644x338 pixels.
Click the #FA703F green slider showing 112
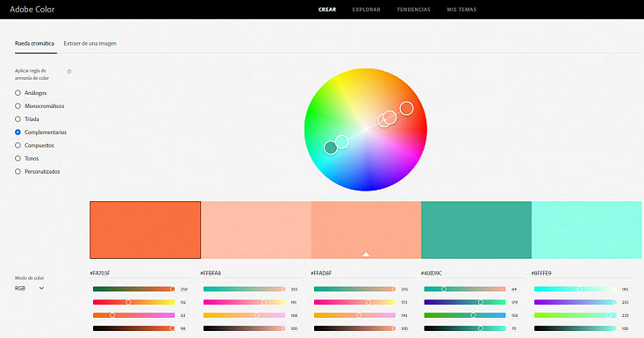pyautogui.click(x=134, y=302)
